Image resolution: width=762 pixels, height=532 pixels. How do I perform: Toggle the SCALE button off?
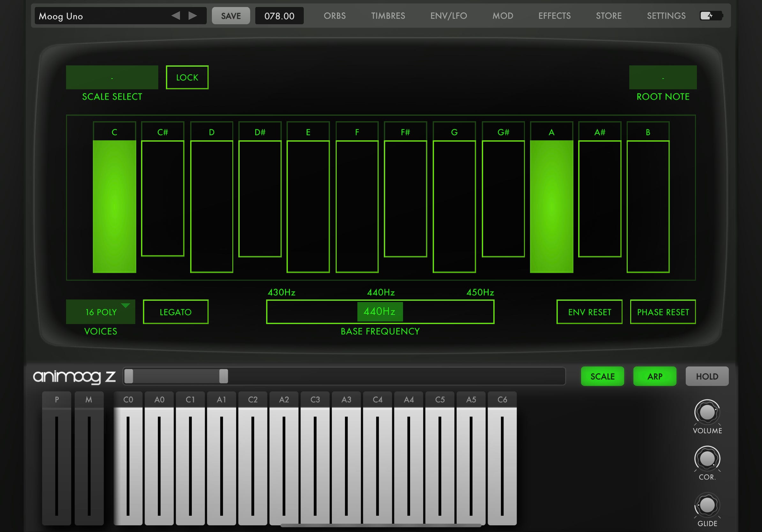coord(602,376)
